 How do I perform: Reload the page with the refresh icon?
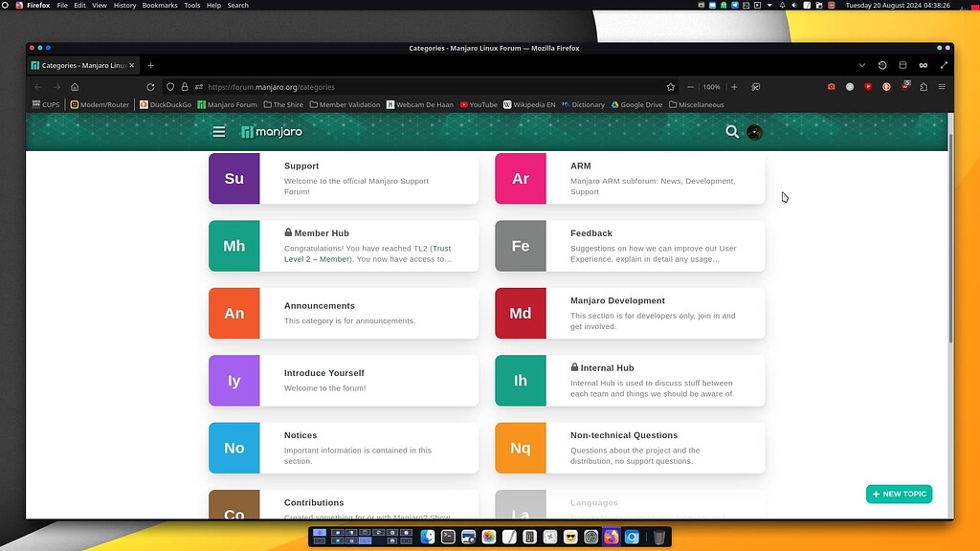click(x=150, y=86)
